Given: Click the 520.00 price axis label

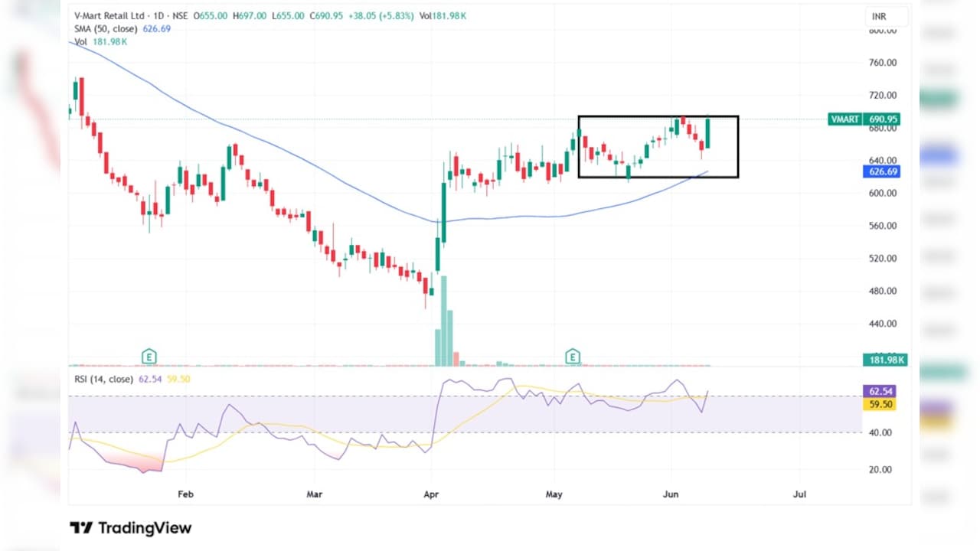Looking at the screenshot, I should click(884, 259).
